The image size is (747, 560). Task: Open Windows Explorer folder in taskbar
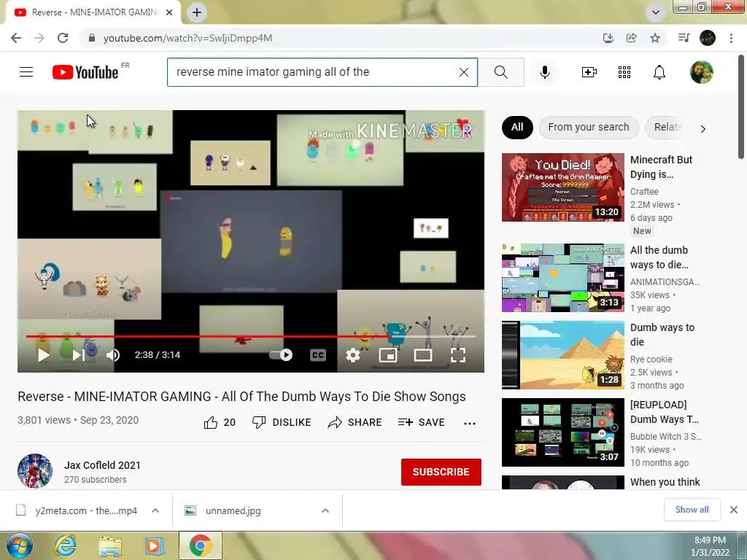[109, 545]
